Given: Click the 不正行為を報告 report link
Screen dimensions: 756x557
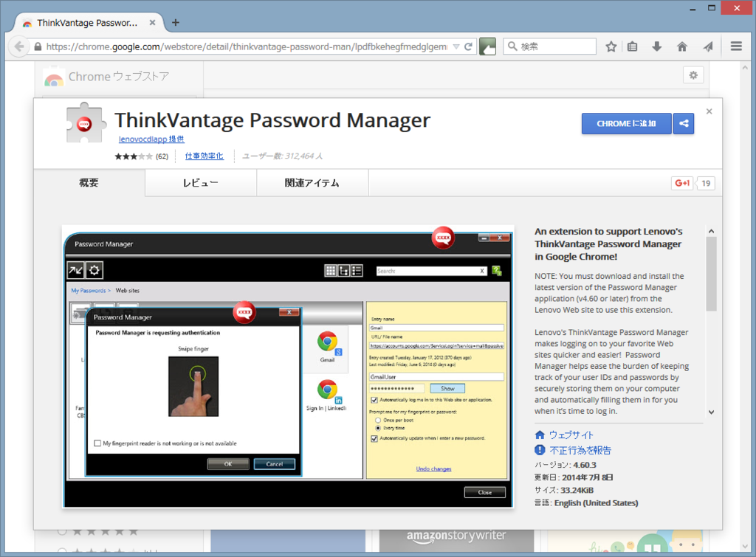Looking at the screenshot, I should [x=580, y=451].
